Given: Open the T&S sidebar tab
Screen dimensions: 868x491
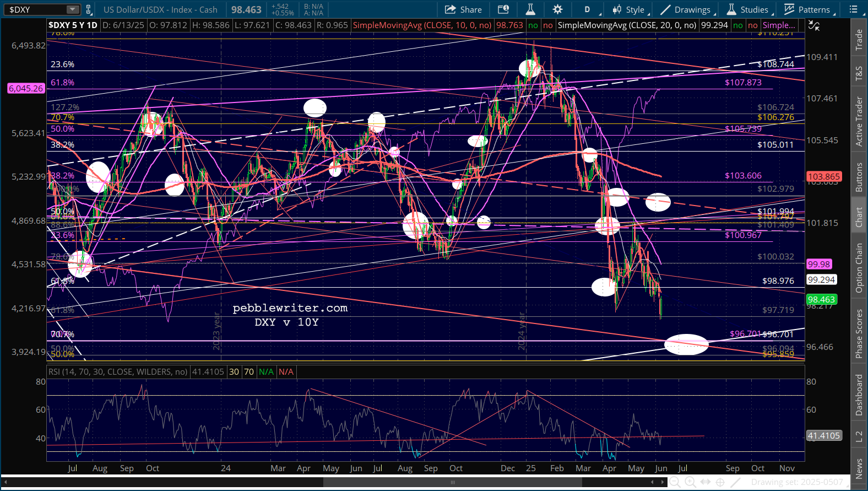Looking at the screenshot, I should (859, 73).
